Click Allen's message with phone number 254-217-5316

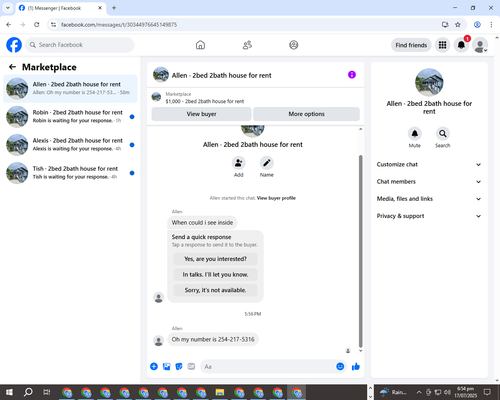click(213, 339)
